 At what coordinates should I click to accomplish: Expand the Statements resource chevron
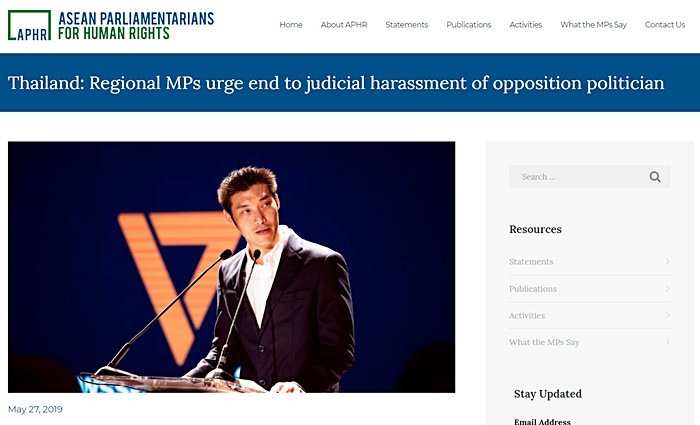tap(667, 262)
